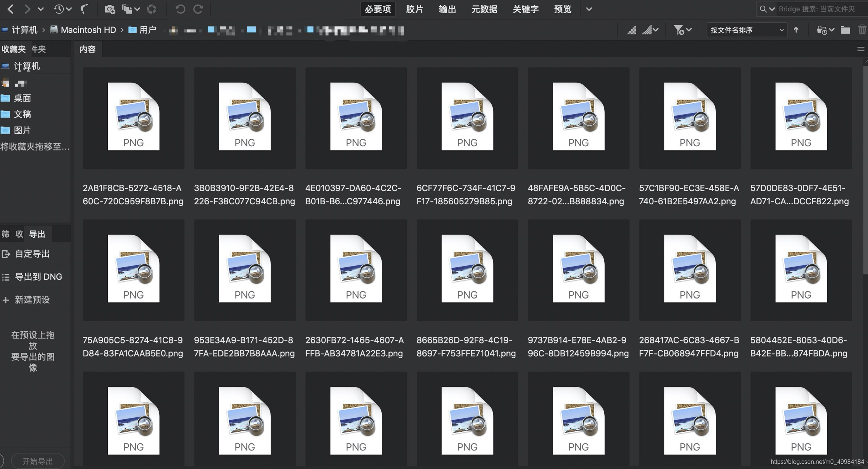Expand the workspace switcher chevron
This screenshot has height=469, width=868.
tap(589, 9)
